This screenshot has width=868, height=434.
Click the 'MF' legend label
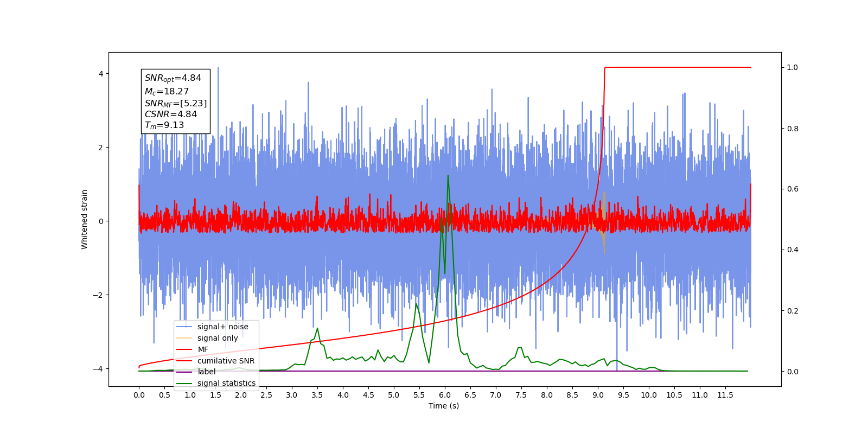tap(203, 349)
